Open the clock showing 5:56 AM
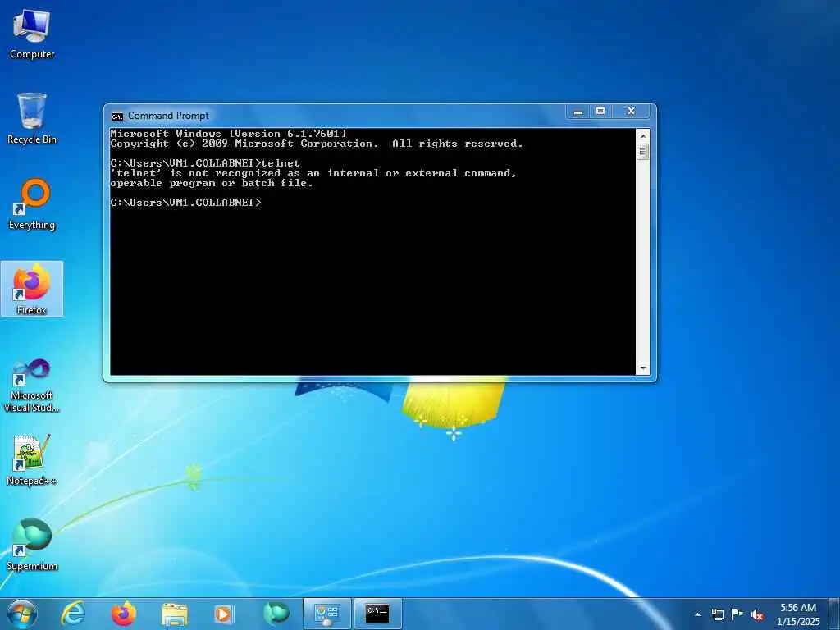The height and width of the screenshot is (630, 840). tap(798, 614)
